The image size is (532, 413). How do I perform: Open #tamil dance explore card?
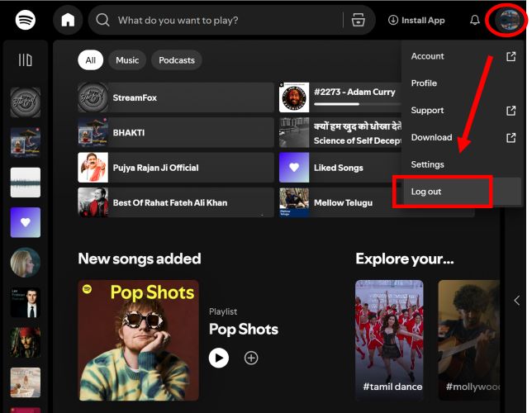coord(389,340)
